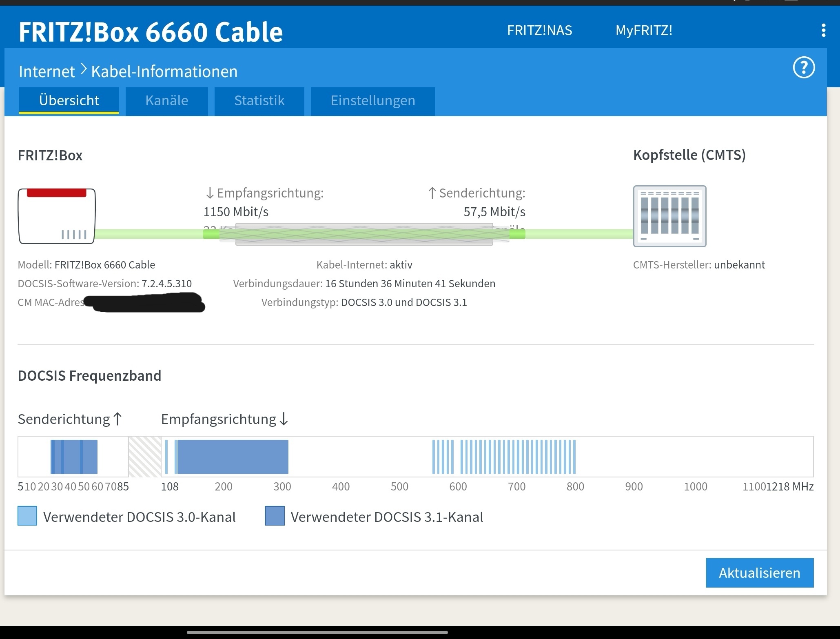Click the Verwendeter DOCSIS 3.1-Kanal legend text
Viewport: 840px width, 639px height.
[x=387, y=517]
